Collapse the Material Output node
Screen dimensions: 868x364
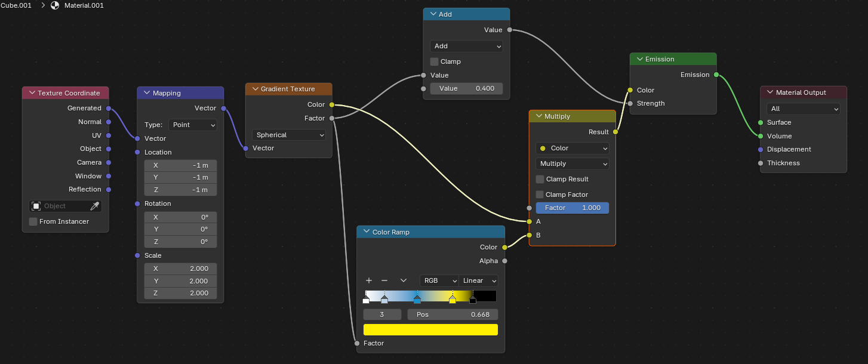770,92
